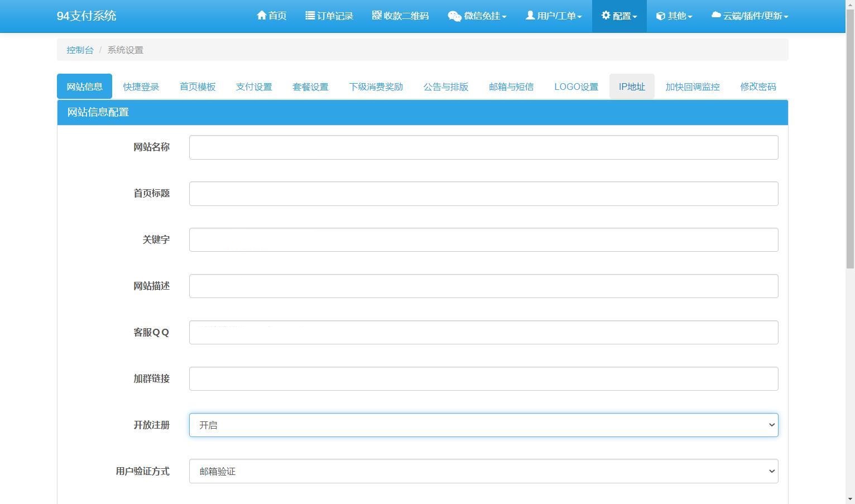Switch to the LOGO设置 tab
The width and height of the screenshot is (855, 504).
coord(576,87)
